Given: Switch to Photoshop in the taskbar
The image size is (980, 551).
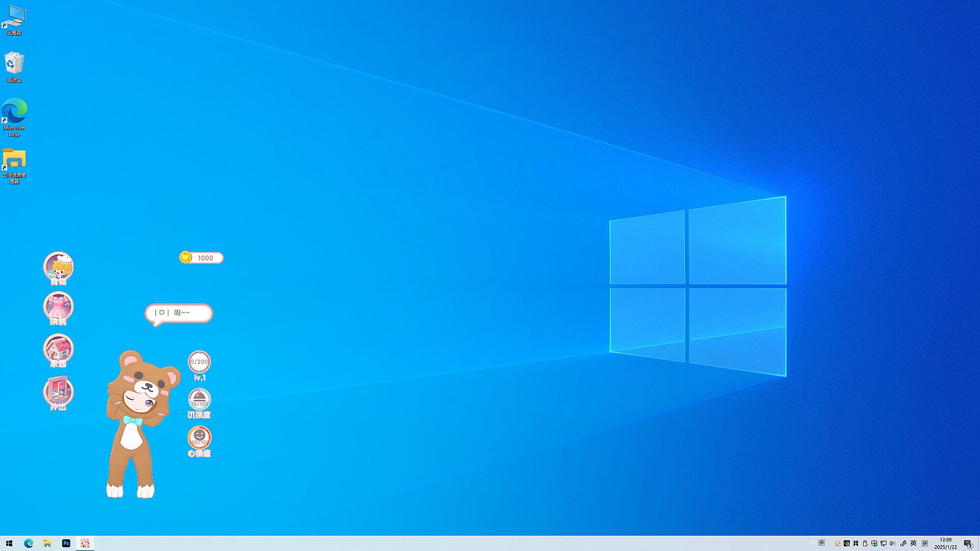Looking at the screenshot, I should 66,543.
